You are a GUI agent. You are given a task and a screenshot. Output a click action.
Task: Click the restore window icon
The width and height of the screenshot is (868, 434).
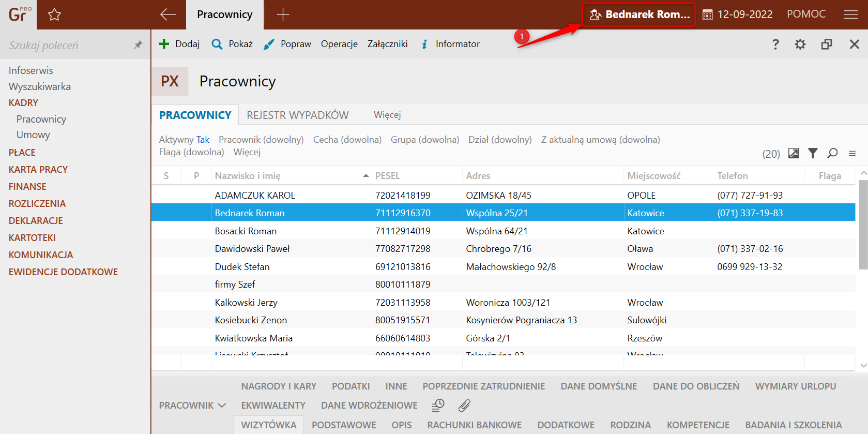pos(827,44)
